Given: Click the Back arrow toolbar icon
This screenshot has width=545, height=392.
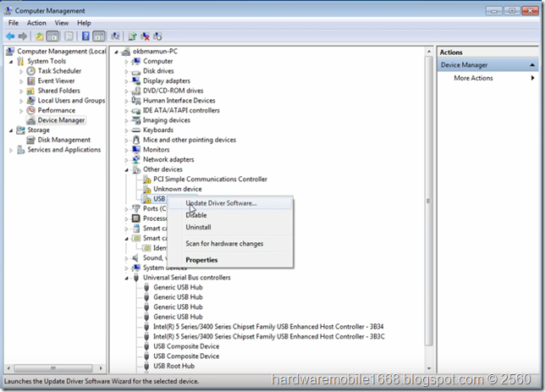Looking at the screenshot, I should pyautogui.click(x=10, y=36).
